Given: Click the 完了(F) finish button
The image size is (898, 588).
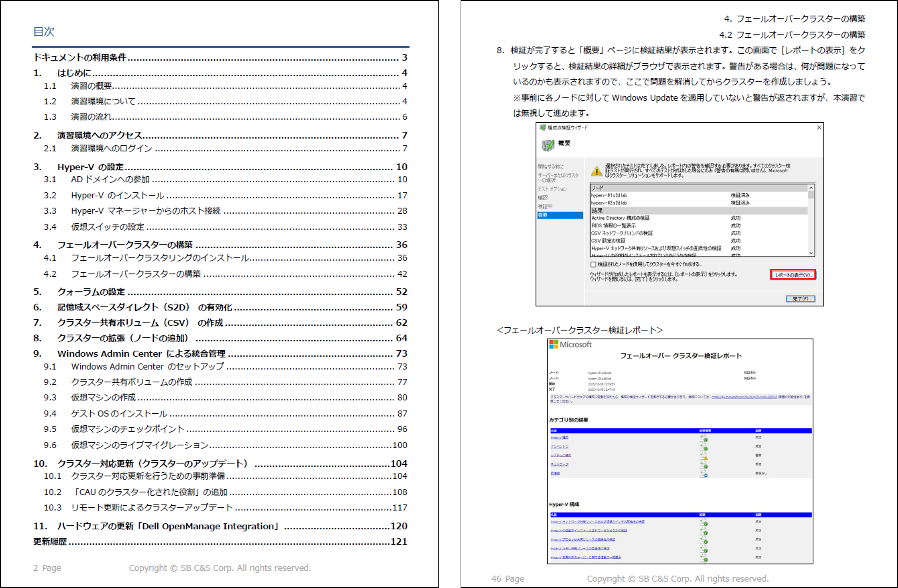Looking at the screenshot, I should click(800, 299).
